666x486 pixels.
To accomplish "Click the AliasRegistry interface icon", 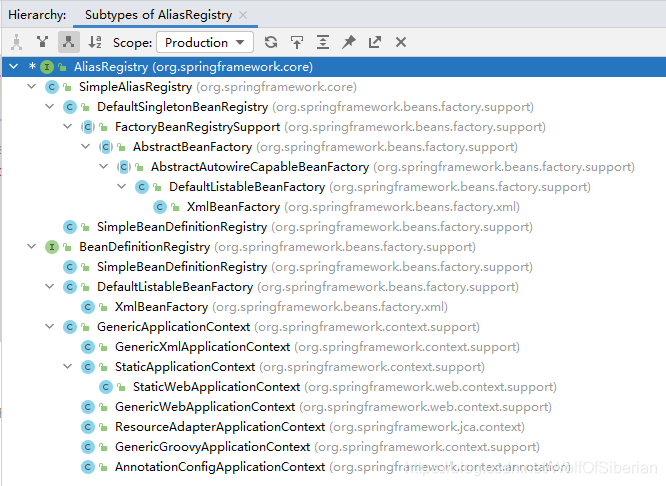I will pyautogui.click(x=47, y=67).
